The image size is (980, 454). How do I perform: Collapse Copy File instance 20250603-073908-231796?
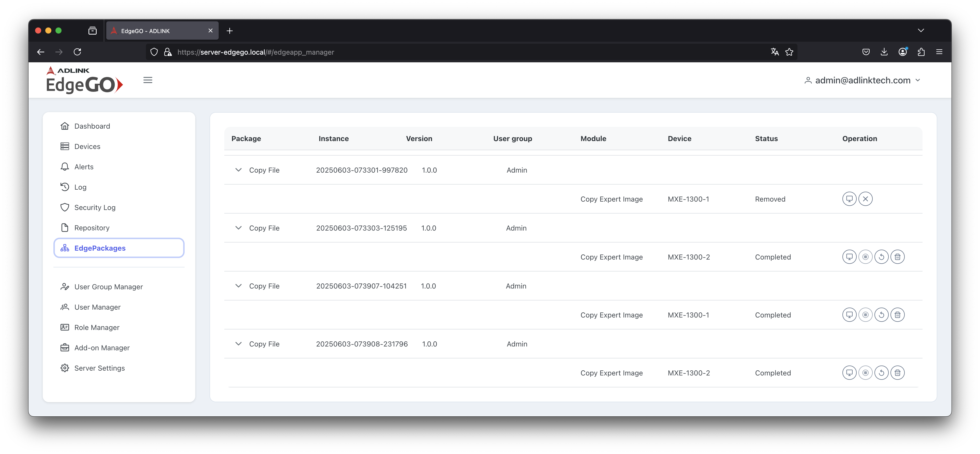click(x=239, y=344)
